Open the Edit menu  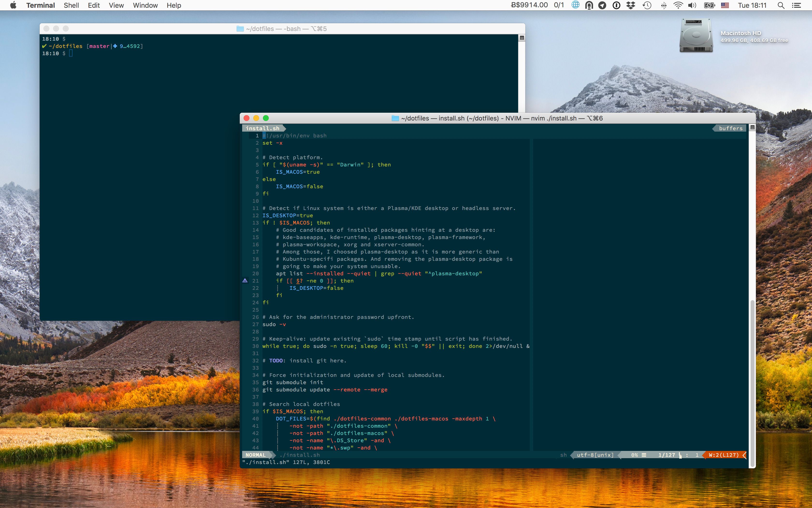94,5
